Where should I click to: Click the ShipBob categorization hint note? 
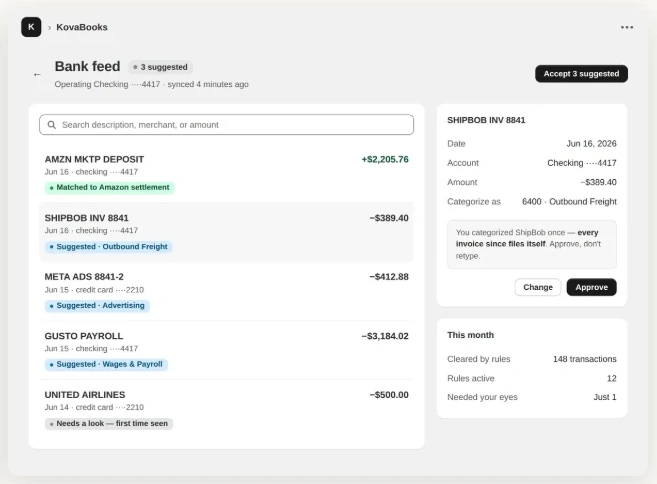point(532,244)
